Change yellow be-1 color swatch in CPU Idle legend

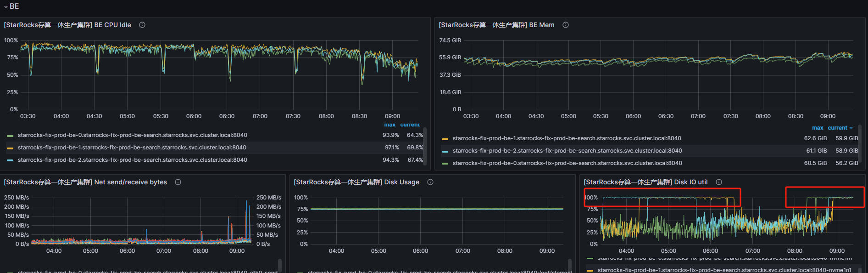(10, 148)
